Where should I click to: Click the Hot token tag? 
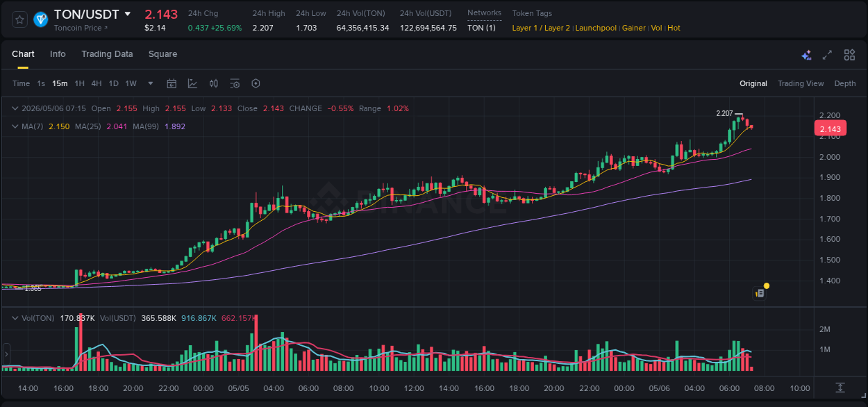[x=674, y=28]
